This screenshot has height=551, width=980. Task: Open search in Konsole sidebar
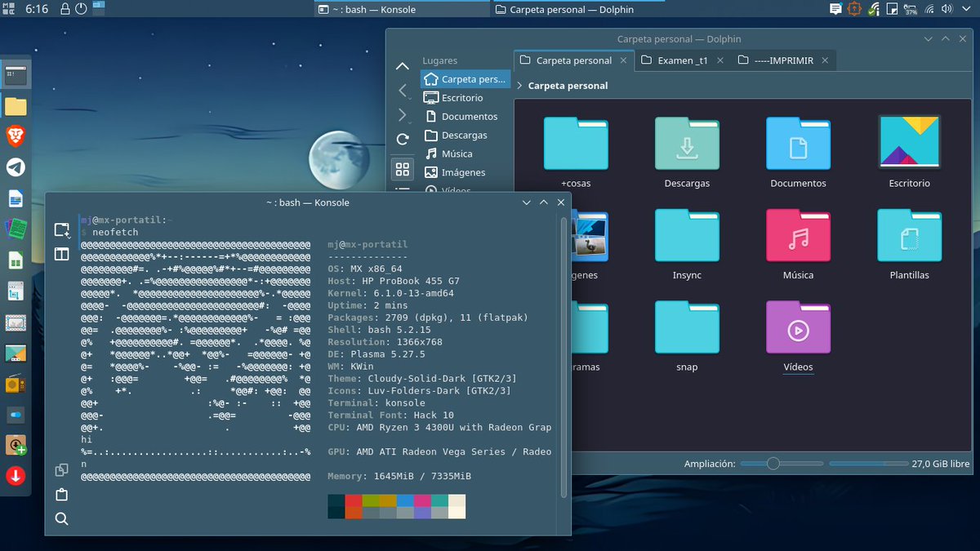61,518
